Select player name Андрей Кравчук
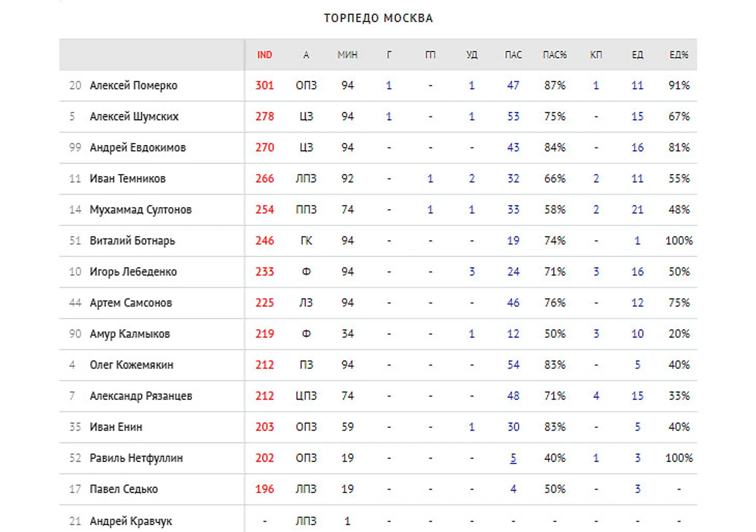This screenshot has height=532, width=756. click(x=131, y=521)
